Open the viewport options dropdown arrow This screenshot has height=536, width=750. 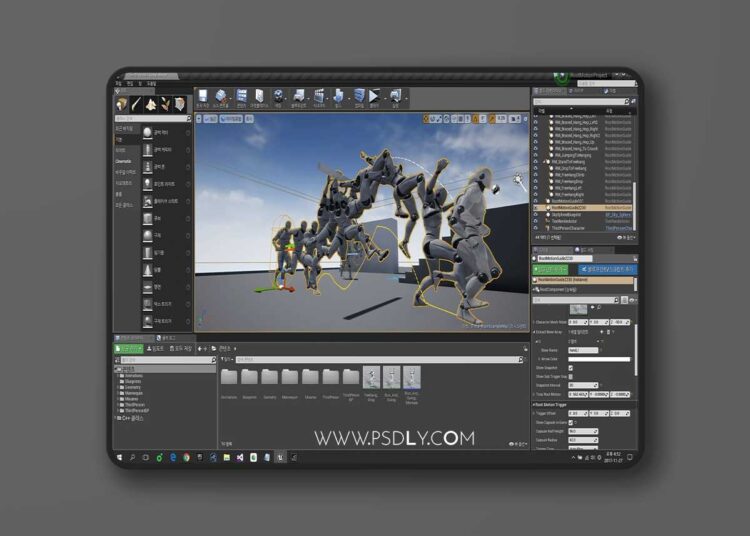point(199,119)
